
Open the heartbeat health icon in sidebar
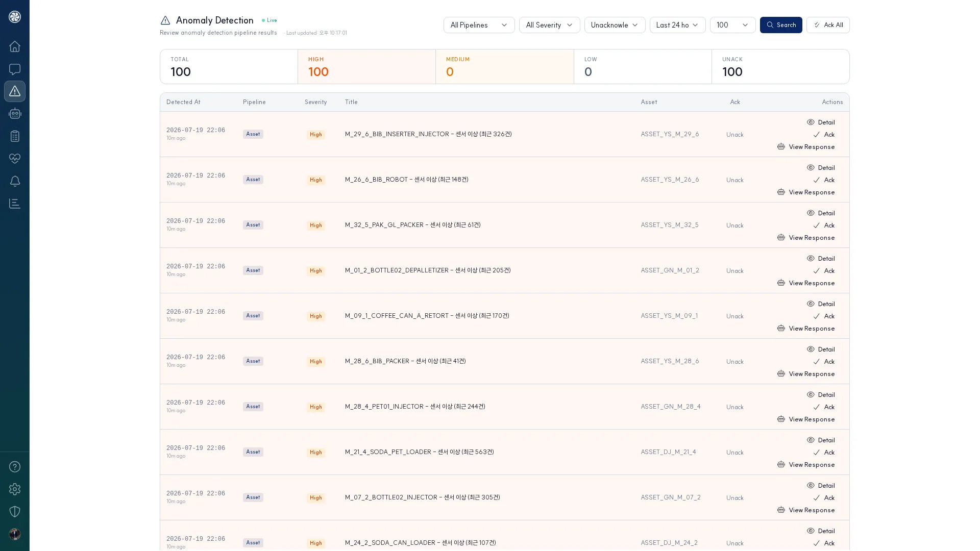click(x=15, y=159)
